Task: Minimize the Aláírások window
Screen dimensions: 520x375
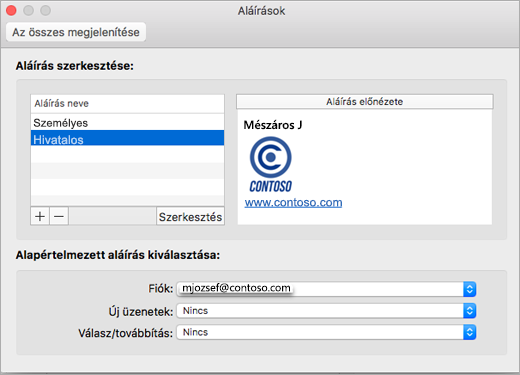Action: coord(29,11)
